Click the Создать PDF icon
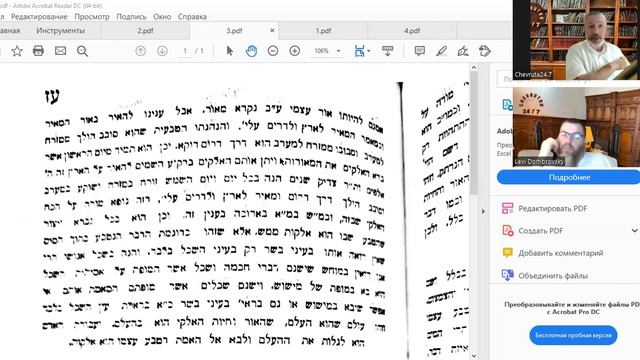 [507, 231]
